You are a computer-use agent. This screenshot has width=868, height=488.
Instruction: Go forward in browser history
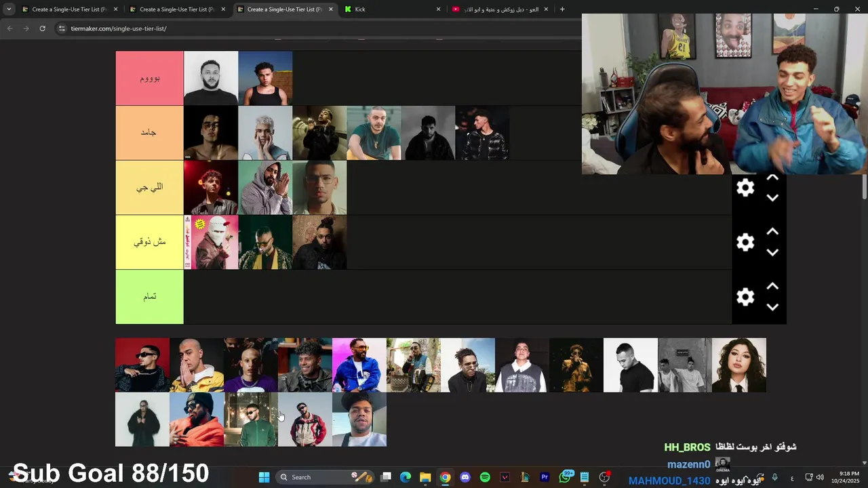(26, 28)
